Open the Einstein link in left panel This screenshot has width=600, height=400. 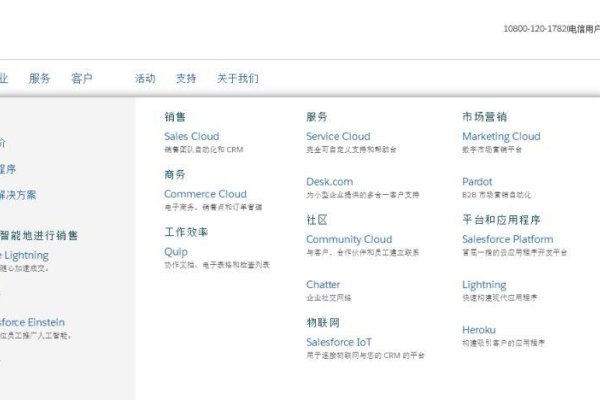32,322
